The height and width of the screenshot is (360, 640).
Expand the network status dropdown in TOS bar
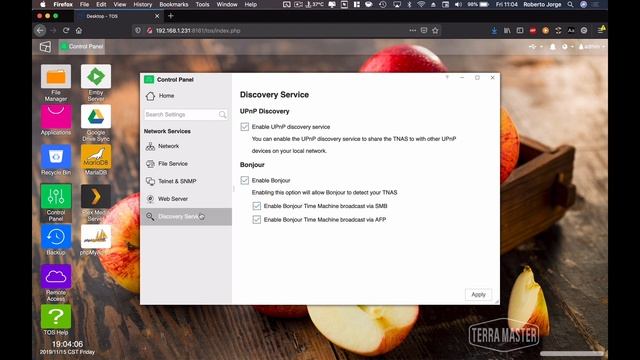coord(536,47)
